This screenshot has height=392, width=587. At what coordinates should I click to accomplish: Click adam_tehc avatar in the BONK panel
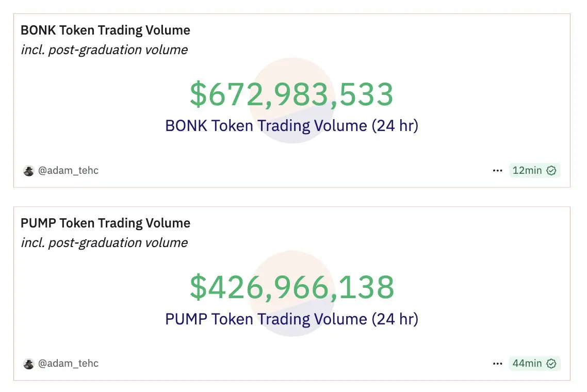tap(28, 171)
